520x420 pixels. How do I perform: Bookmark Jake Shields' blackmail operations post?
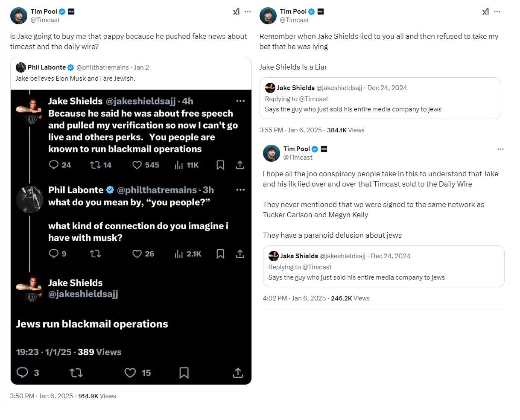pyautogui.click(x=220, y=165)
